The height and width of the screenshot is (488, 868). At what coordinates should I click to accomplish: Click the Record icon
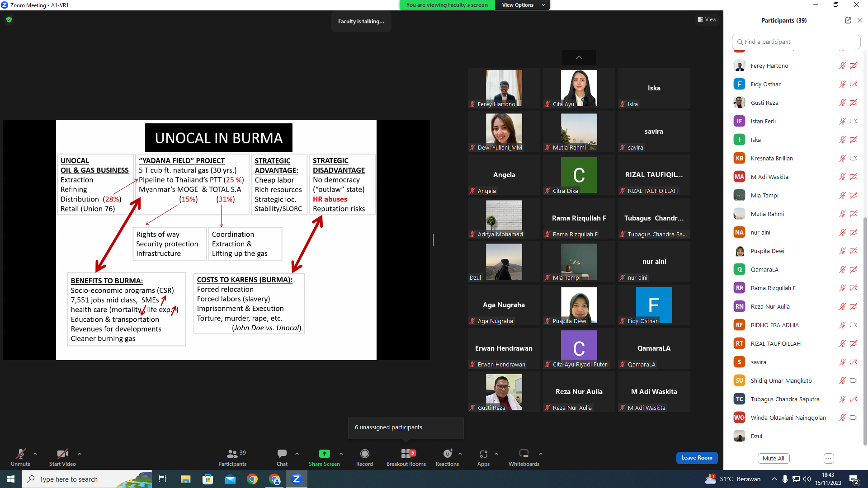[365, 454]
